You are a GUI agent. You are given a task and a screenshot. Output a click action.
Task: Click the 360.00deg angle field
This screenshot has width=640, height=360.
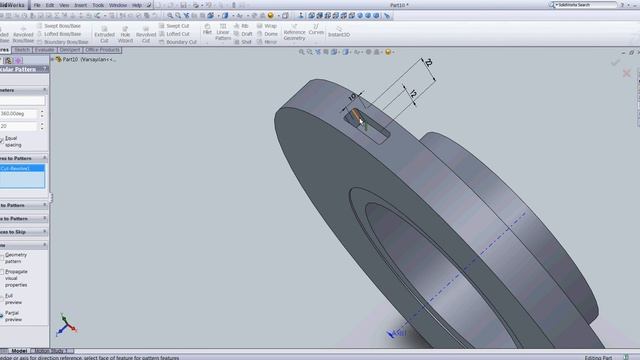[x=18, y=113]
